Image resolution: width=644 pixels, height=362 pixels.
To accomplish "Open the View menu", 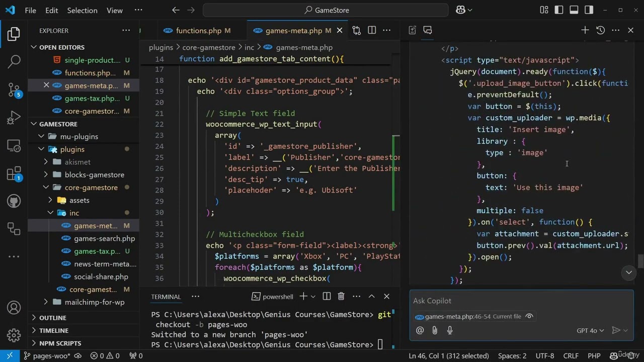I will (x=114, y=10).
